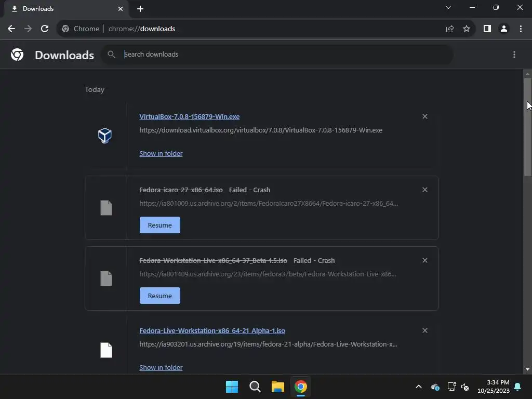Click the Today date heading
The image size is (532, 399).
point(95,89)
